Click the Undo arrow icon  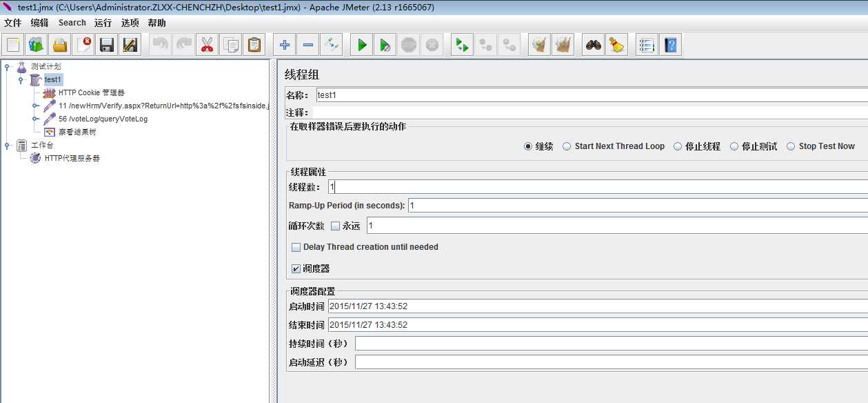point(161,46)
